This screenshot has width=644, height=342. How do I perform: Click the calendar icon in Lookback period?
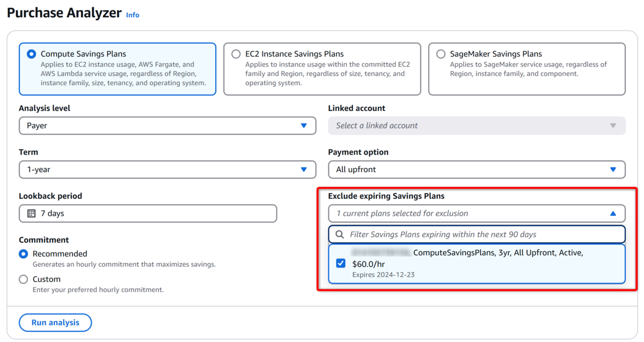point(32,214)
